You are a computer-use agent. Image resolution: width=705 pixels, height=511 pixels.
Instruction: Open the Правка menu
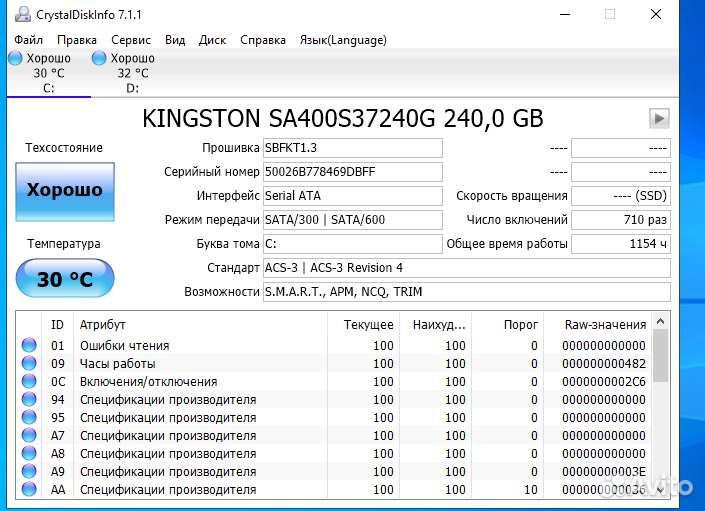77,40
